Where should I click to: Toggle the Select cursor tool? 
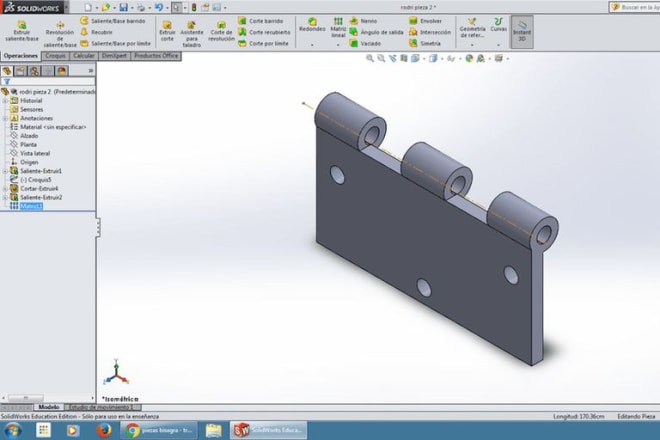(x=177, y=8)
